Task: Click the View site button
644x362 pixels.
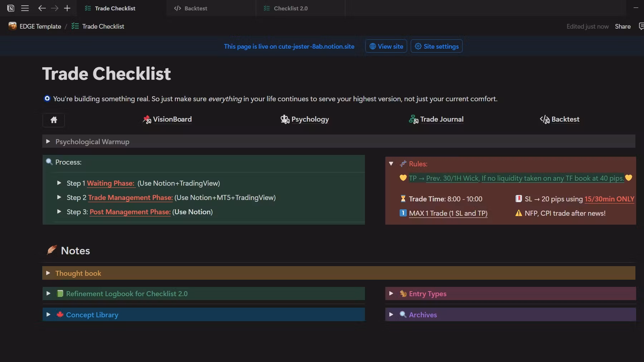Action: pos(386,47)
